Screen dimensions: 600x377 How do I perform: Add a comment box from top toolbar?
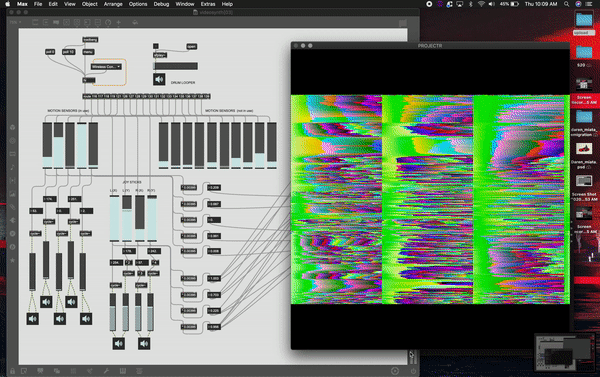tap(56, 23)
